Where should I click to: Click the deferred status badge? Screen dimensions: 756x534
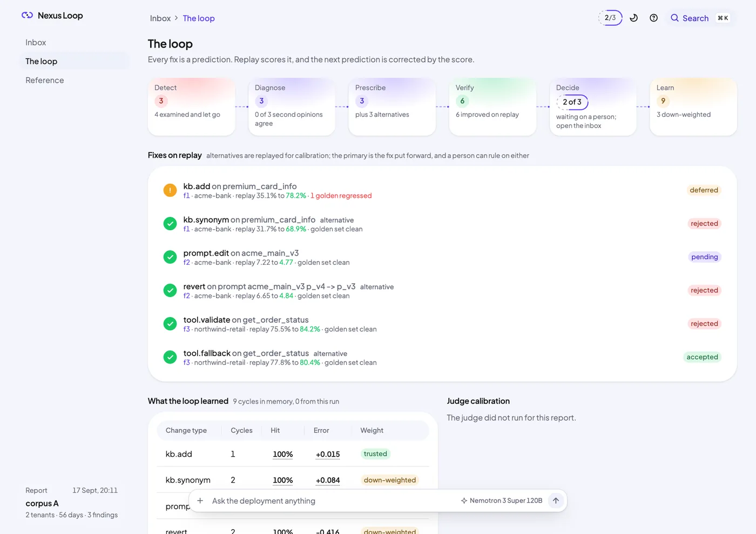click(x=704, y=190)
